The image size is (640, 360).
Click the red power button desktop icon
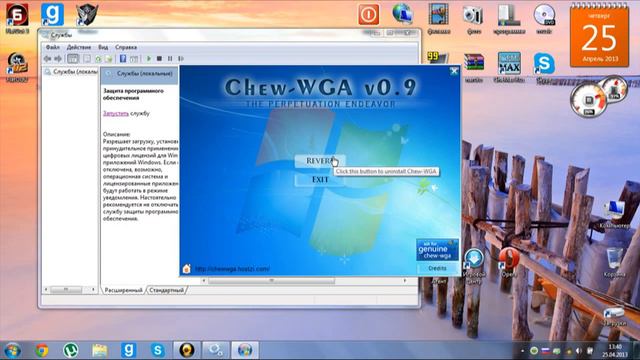pos(369,15)
